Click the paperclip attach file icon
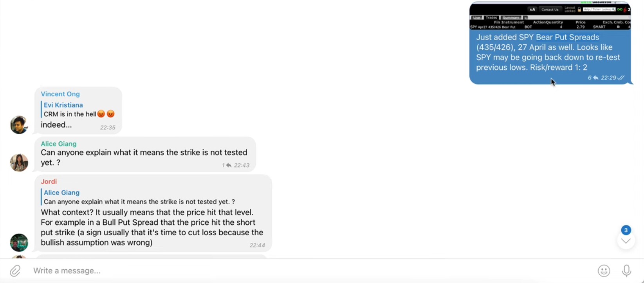 click(15, 270)
